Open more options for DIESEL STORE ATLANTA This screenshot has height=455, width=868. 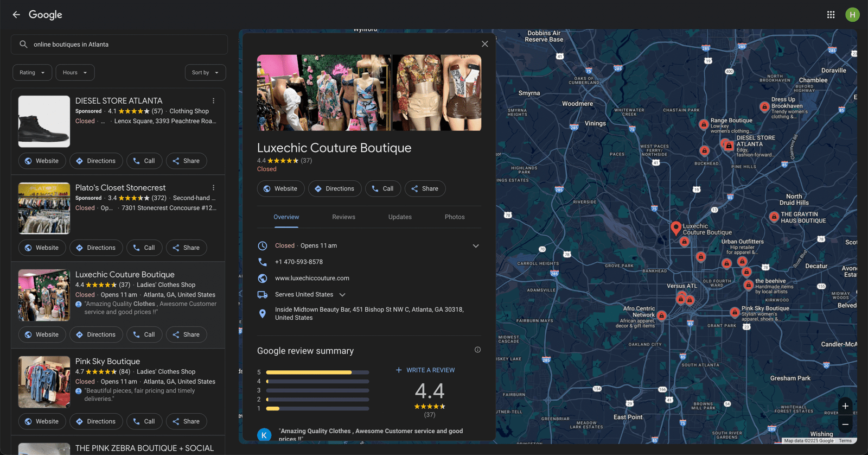tap(213, 101)
